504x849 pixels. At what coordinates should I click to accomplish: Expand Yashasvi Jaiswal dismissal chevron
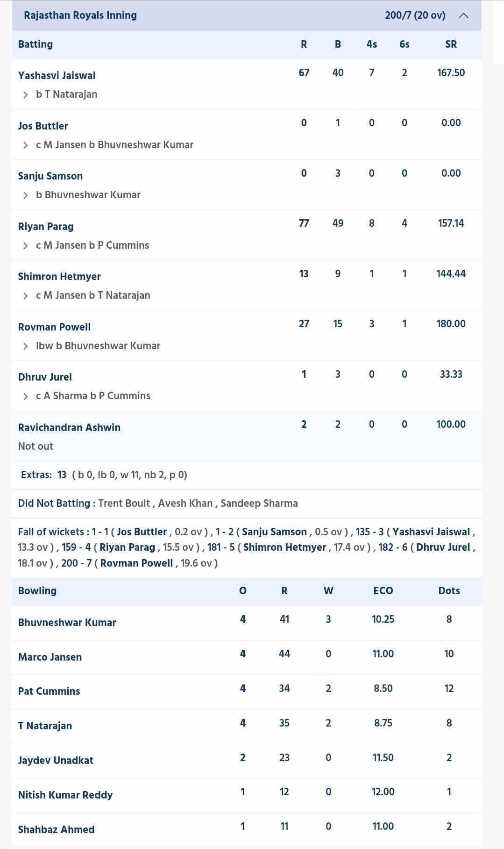tap(26, 95)
